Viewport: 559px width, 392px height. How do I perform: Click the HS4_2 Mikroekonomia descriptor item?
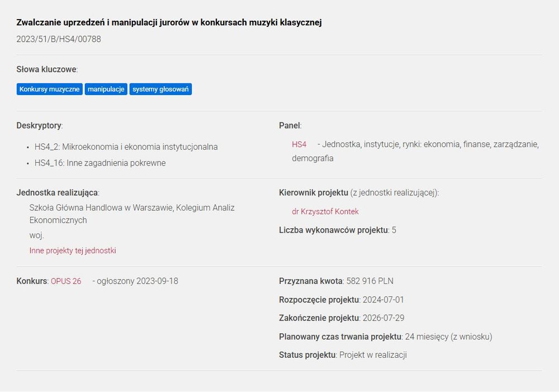tap(126, 147)
